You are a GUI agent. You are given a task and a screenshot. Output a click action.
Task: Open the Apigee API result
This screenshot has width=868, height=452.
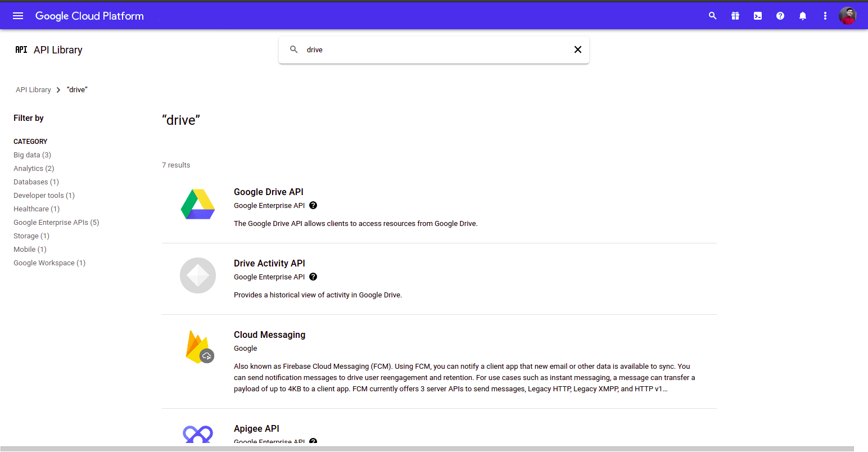tap(256, 428)
